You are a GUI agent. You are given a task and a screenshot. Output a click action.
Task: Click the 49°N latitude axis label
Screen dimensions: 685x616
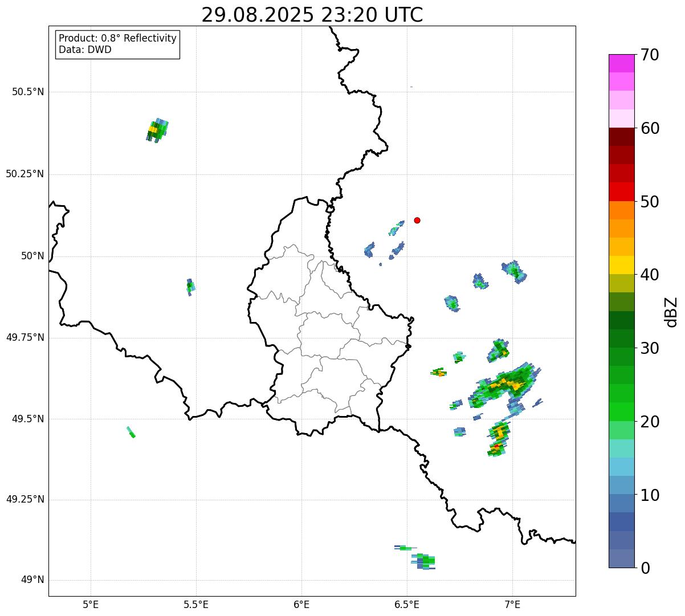point(32,580)
